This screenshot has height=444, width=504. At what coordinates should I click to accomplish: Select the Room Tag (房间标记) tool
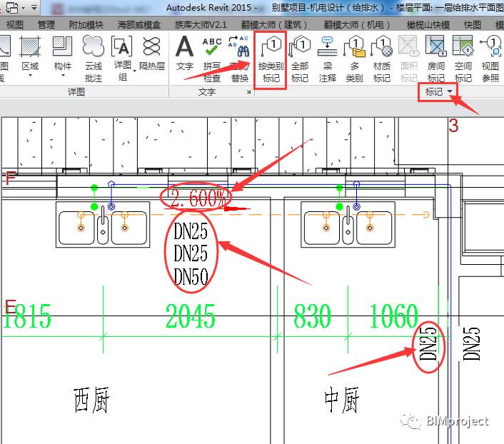tap(436, 59)
